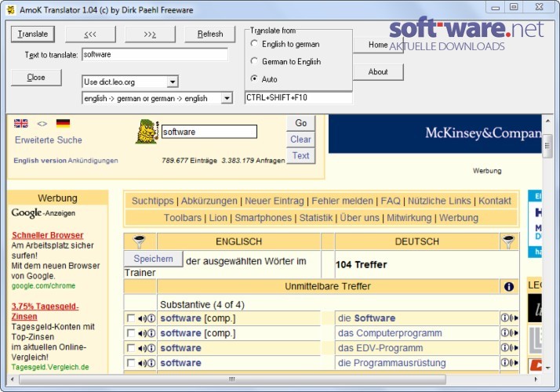Click the Refresh button
The image size is (560, 392).
coord(210,34)
